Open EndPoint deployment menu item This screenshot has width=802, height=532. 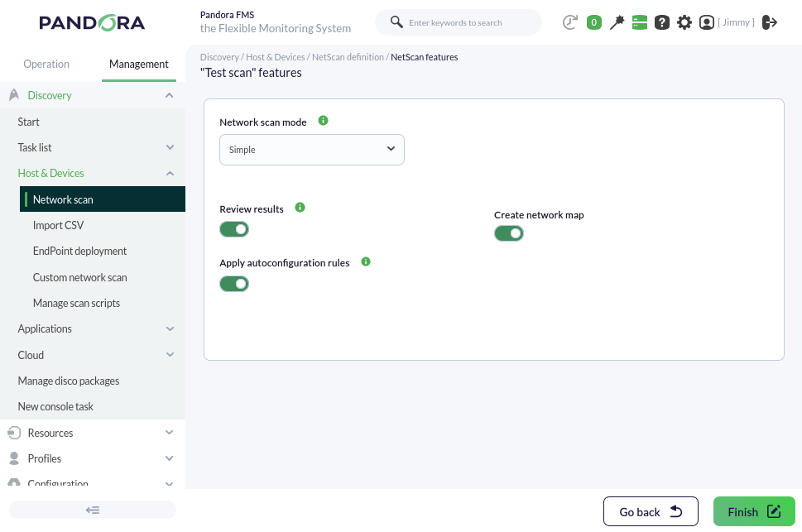79,251
